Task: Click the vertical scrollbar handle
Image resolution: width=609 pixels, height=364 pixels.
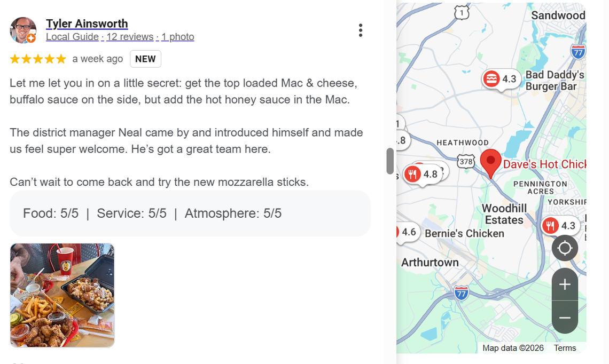Action: (389, 161)
